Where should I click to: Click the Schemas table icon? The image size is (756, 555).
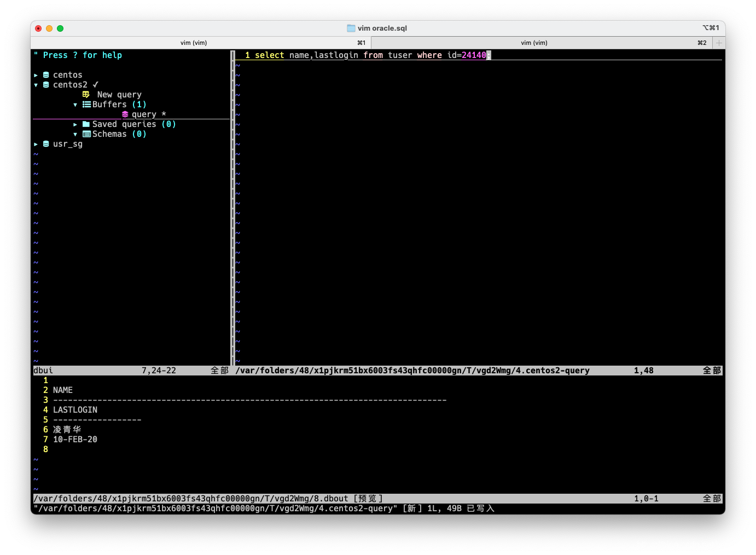86,134
